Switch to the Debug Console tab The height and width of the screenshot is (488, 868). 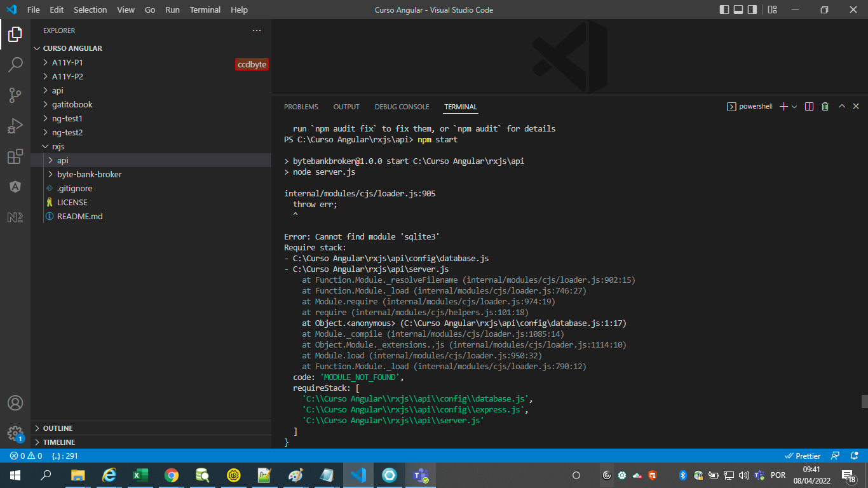click(x=402, y=107)
